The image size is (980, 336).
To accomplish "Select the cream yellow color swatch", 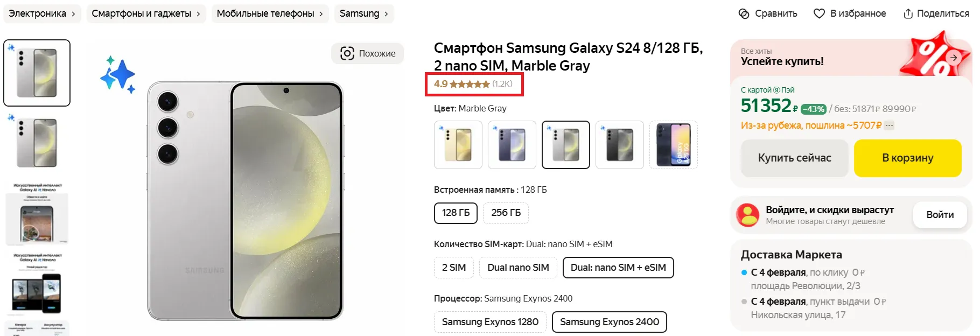I will pos(458,145).
